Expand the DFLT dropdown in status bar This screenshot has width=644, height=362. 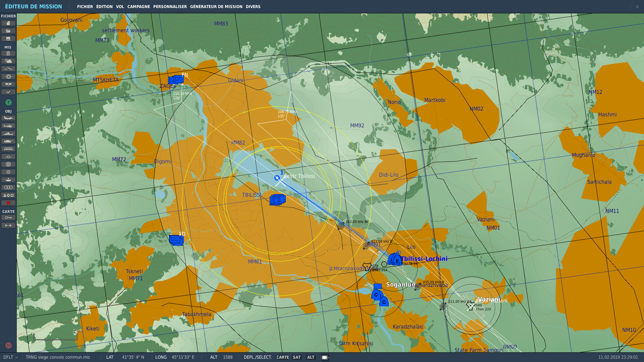pos(11,357)
